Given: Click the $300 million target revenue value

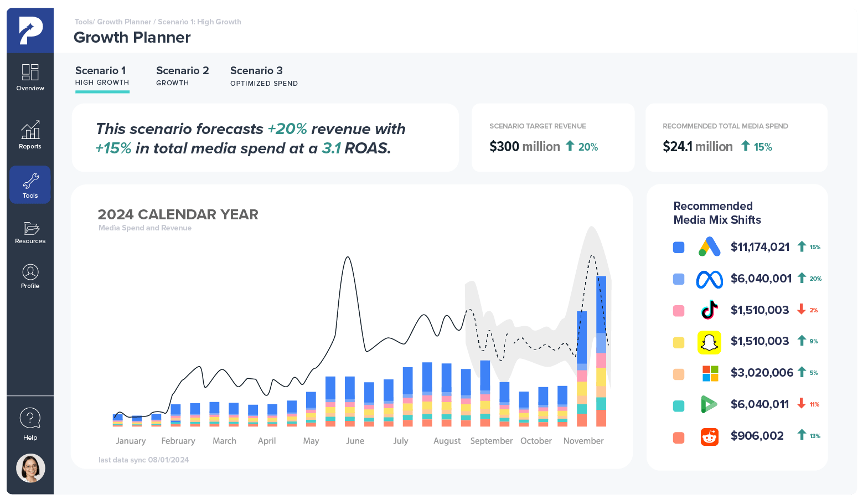Looking at the screenshot, I should point(525,147).
